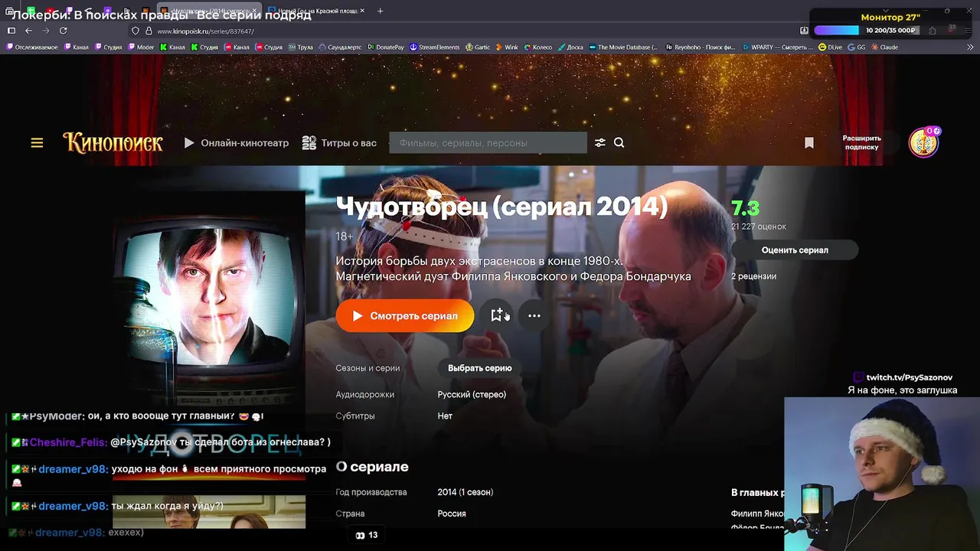Focus the Фильмы, сериалы, персоны search field
The height and width of the screenshot is (551, 980).
[488, 142]
